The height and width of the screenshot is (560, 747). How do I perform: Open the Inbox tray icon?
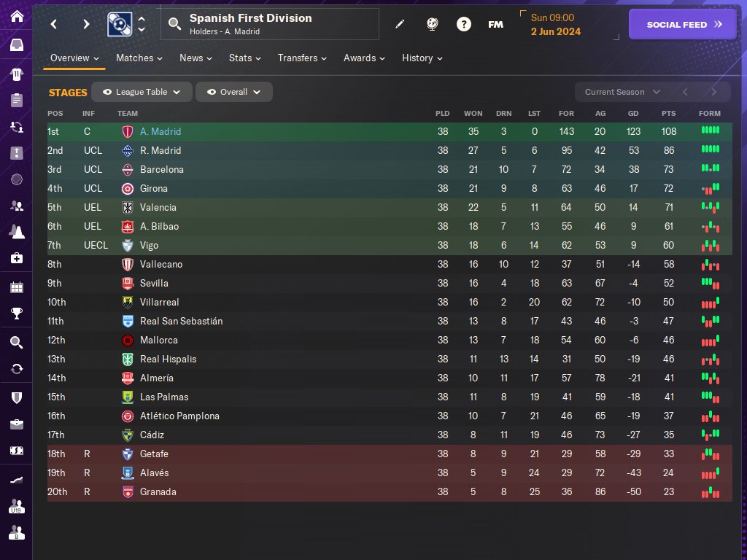[x=16, y=45]
